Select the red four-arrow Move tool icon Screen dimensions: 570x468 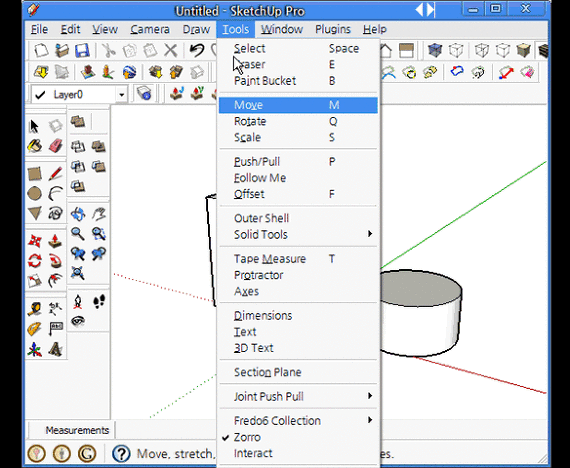pos(35,241)
